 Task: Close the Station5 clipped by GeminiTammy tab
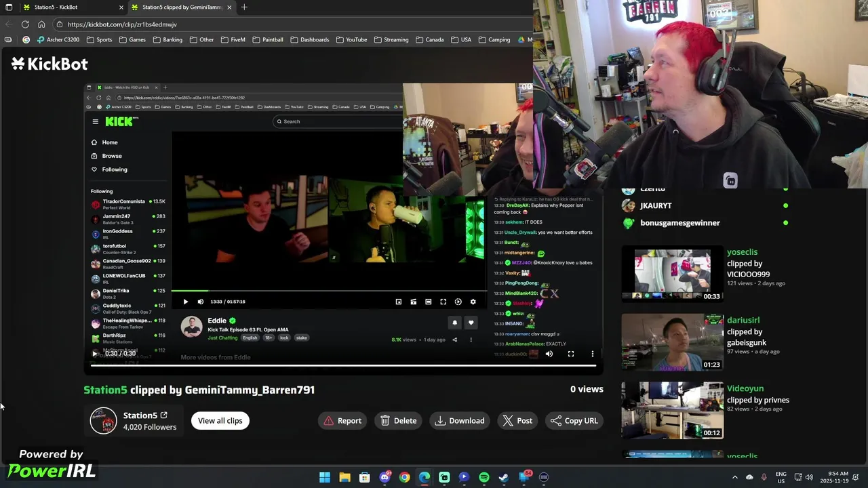click(229, 7)
